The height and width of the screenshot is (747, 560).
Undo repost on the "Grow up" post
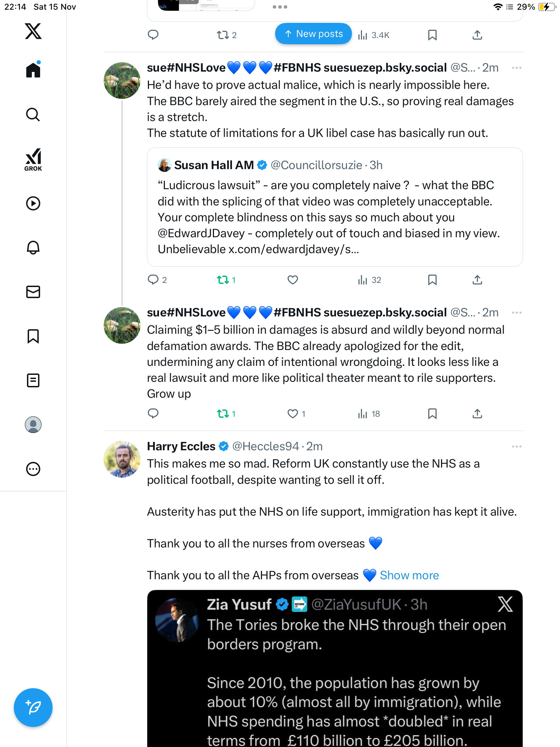(223, 414)
